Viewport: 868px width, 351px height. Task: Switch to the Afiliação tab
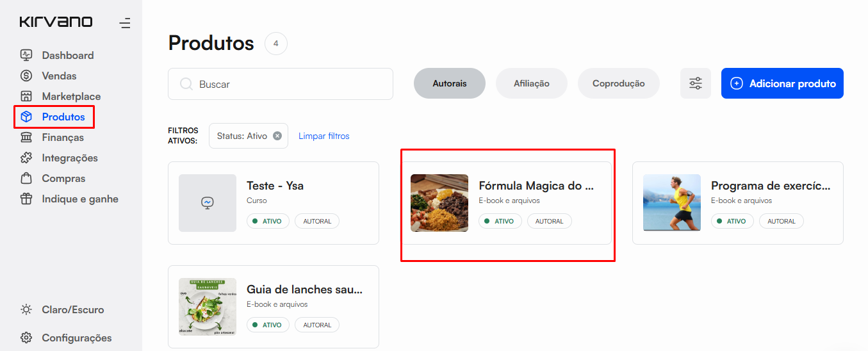[531, 83]
